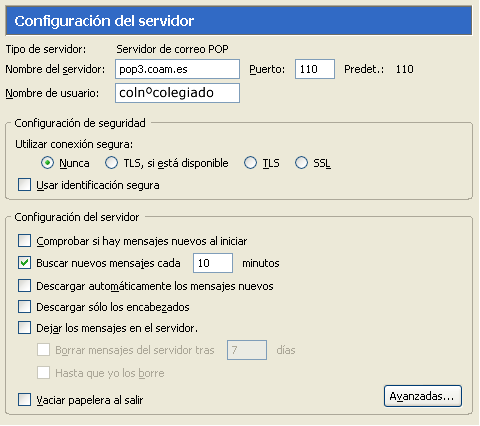Viewport: 480px width, 426px height.
Task: Click the días field showing 7
Action: tap(247, 350)
